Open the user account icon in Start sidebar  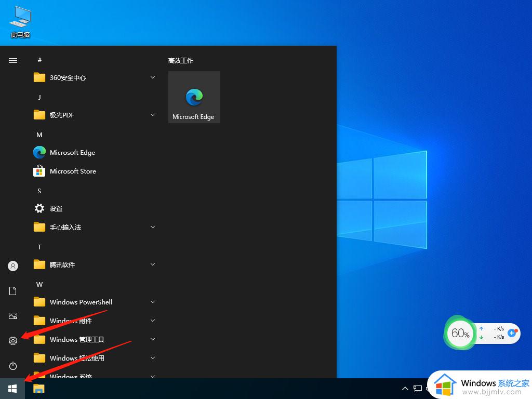[13, 266]
